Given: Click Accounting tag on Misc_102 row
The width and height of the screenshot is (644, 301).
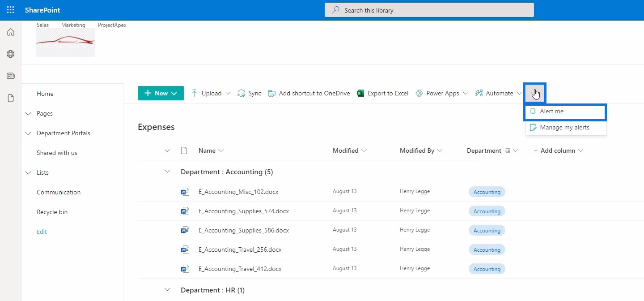Looking at the screenshot, I should pos(487,192).
